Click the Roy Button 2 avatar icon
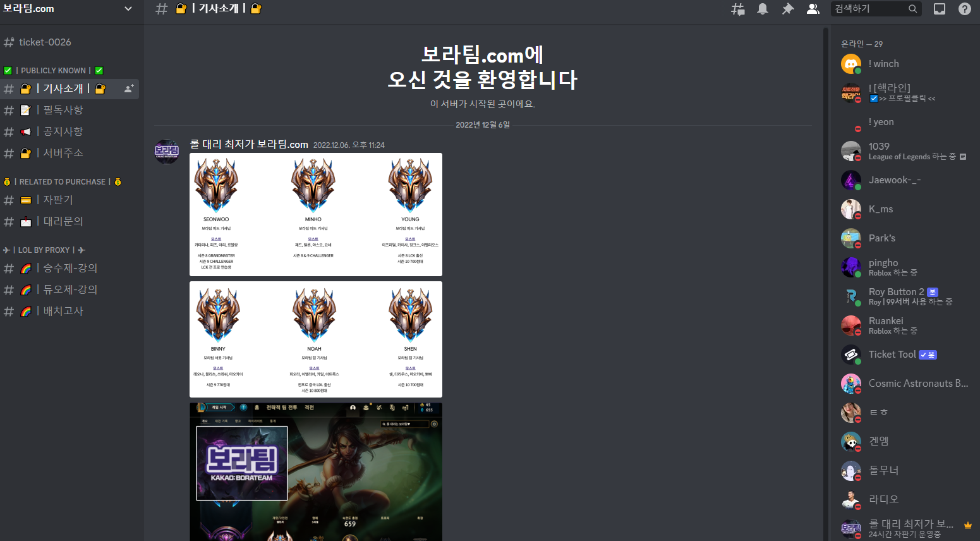This screenshot has height=541, width=980. [x=851, y=296]
